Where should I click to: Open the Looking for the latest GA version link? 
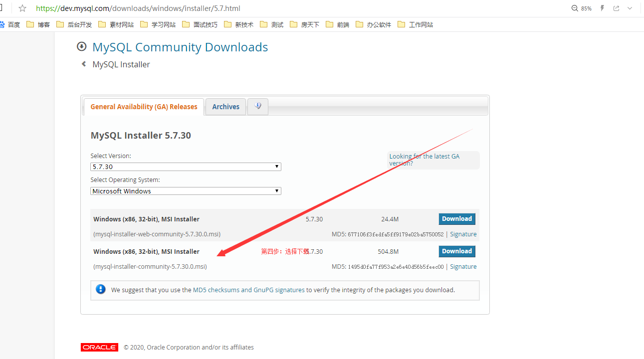[x=424, y=160]
